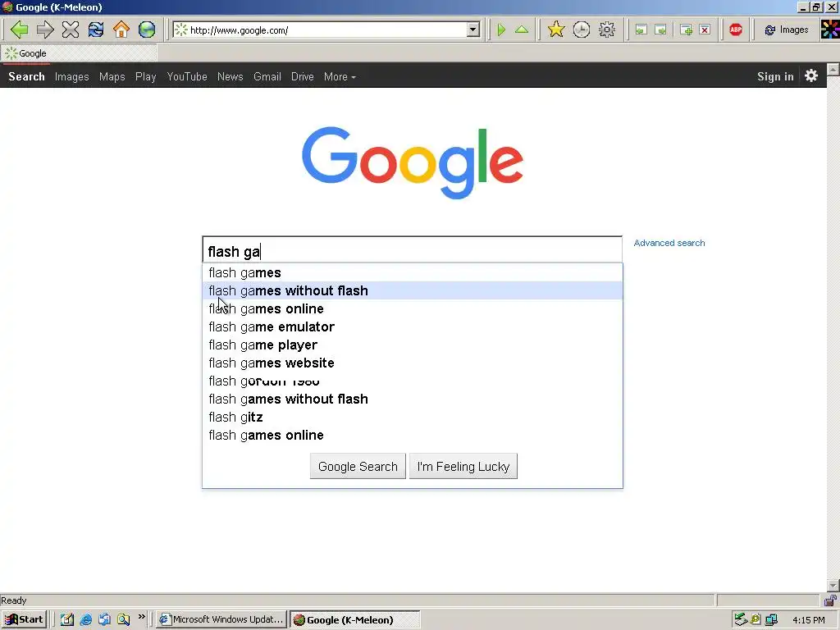Click the K-Meleon throbber icon

click(x=830, y=30)
